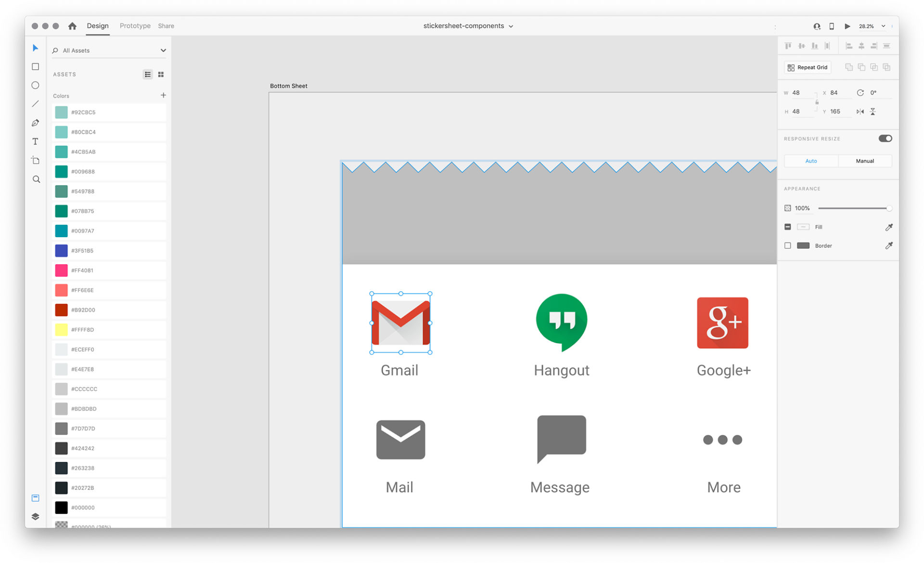This screenshot has height=563, width=924.
Task: Select the #FF4081 pink color swatch
Action: point(61,270)
